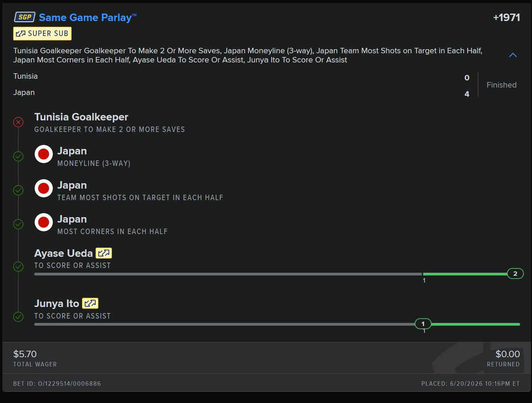Click the Japan team name in scoreboard
Screen dimensions: 532x403
click(x=24, y=93)
